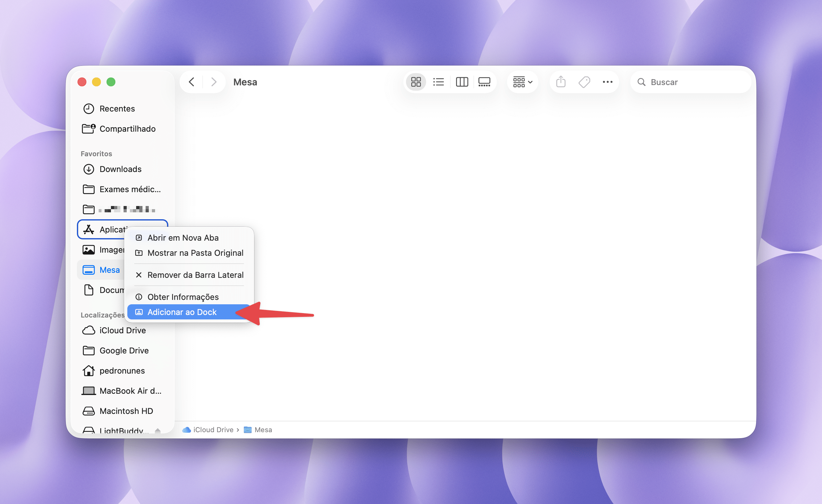This screenshot has width=822, height=504.
Task: Open the ellipsis more-actions menu
Action: click(607, 82)
